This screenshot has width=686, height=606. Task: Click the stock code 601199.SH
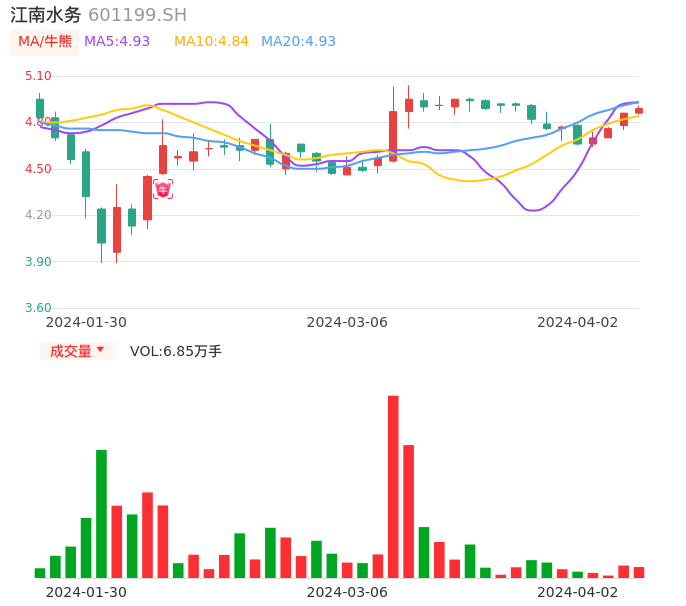click(x=137, y=15)
